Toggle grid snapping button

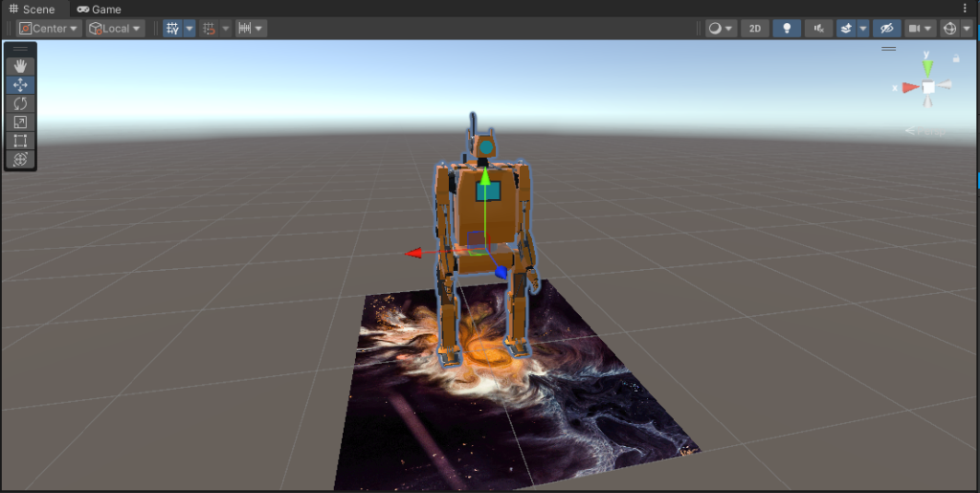coord(210,29)
